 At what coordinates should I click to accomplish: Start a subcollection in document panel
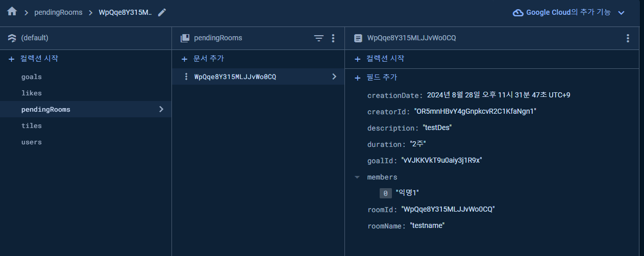pyautogui.click(x=385, y=59)
